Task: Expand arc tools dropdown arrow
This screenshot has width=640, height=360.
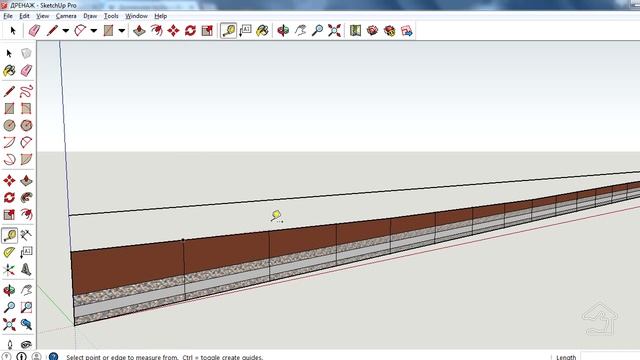Action: pos(93,31)
